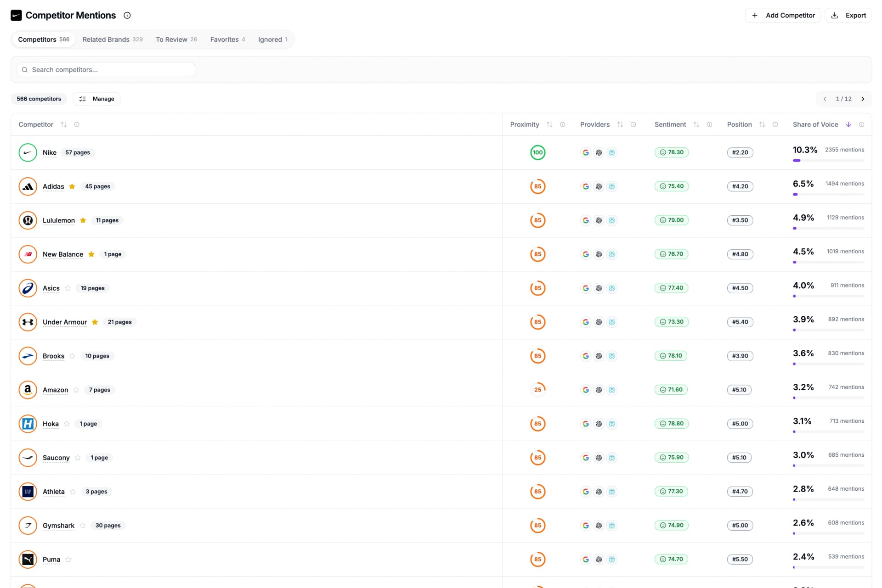Click the info icon beside Providers header
This screenshot has width=882, height=588.
coord(633,124)
